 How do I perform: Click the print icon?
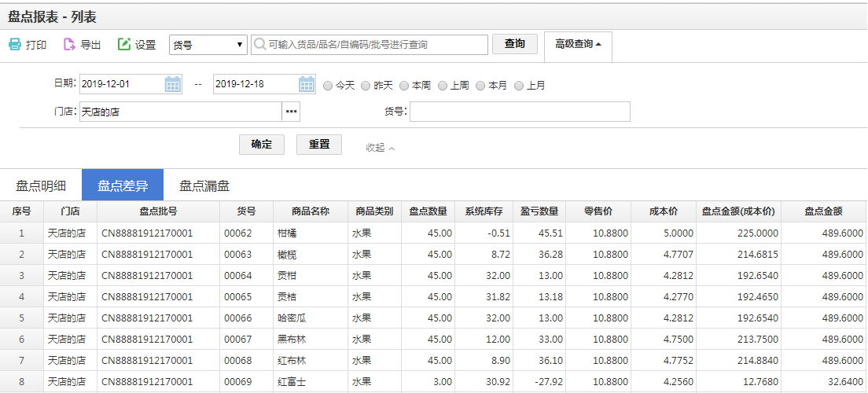[x=15, y=44]
